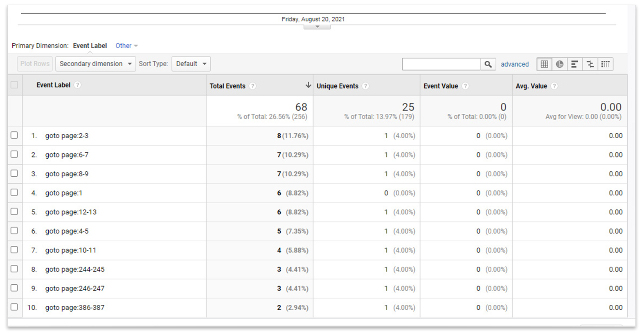Expand the Other primary dimension menu
The height and width of the screenshot is (335, 644).
coord(126,46)
